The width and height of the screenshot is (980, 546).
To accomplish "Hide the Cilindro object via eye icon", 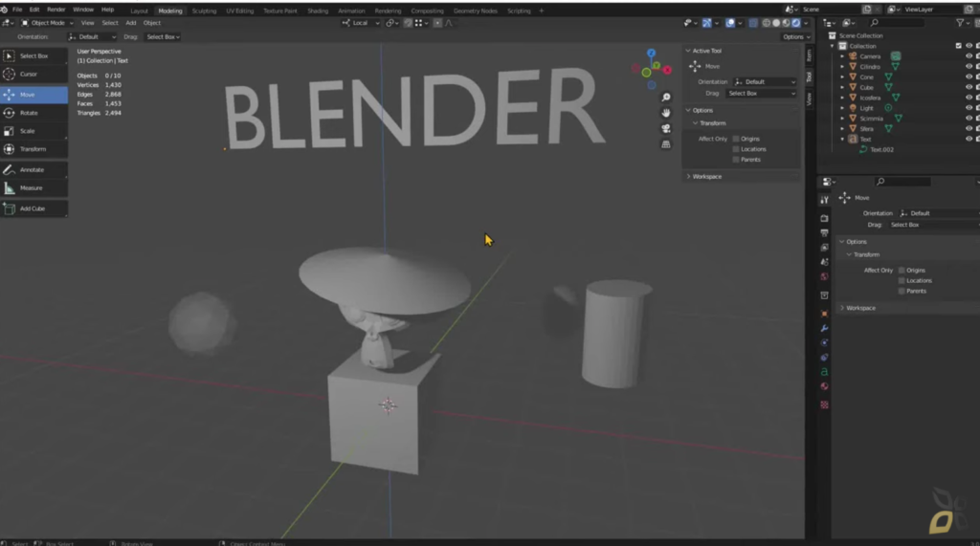I will [969, 67].
